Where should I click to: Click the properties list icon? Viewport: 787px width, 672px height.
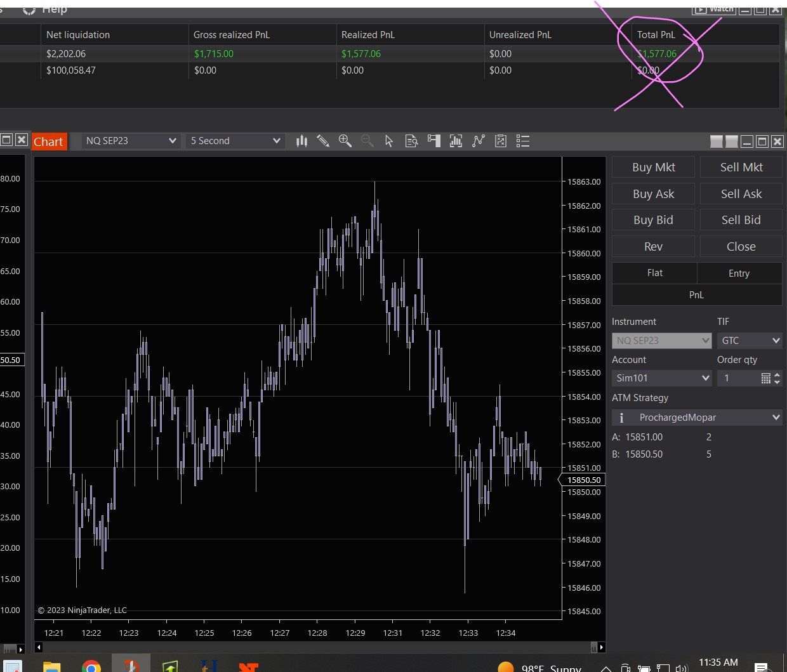pos(523,141)
